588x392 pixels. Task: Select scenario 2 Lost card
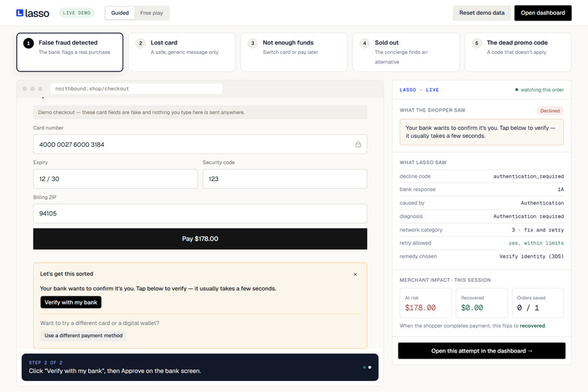(182, 52)
